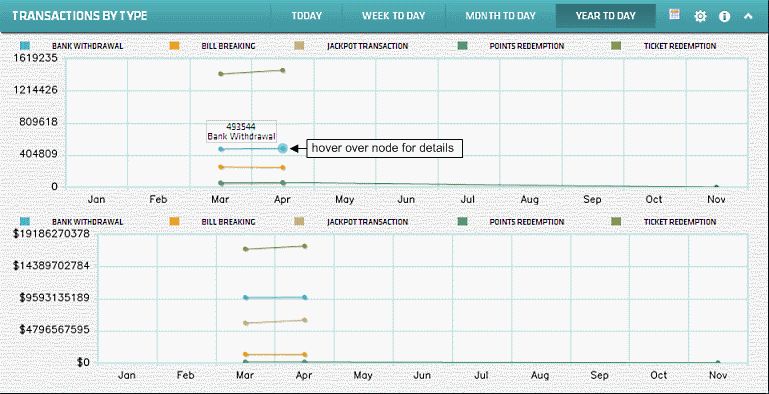The image size is (769, 394).
Task: Open the calendar date picker icon
Action: tap(674, 14)
